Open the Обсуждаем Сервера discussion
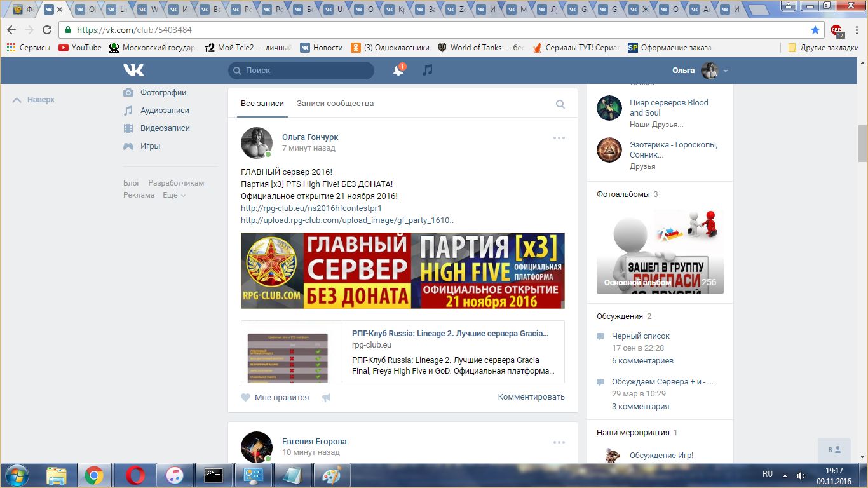 663,382
